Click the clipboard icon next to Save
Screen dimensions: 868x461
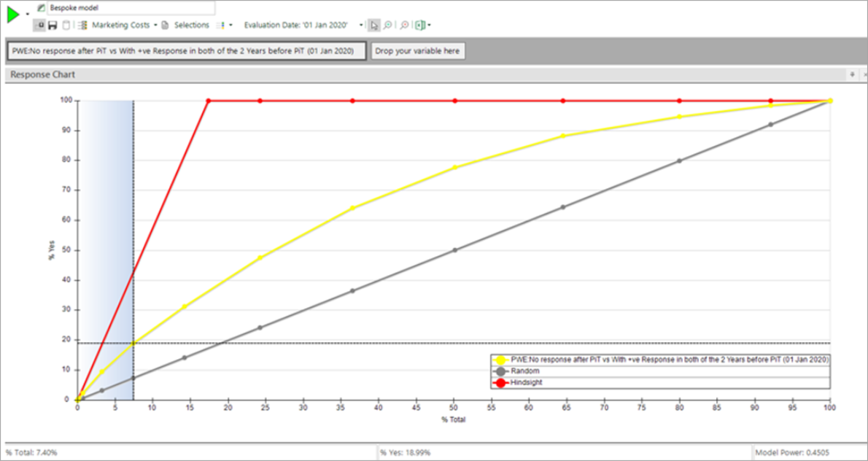(66, 26)
